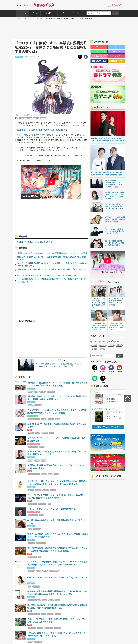This screenshot has height=644, width=138.
Task: Open the 花まんま movie title link
Action: (x=95, y=392)
